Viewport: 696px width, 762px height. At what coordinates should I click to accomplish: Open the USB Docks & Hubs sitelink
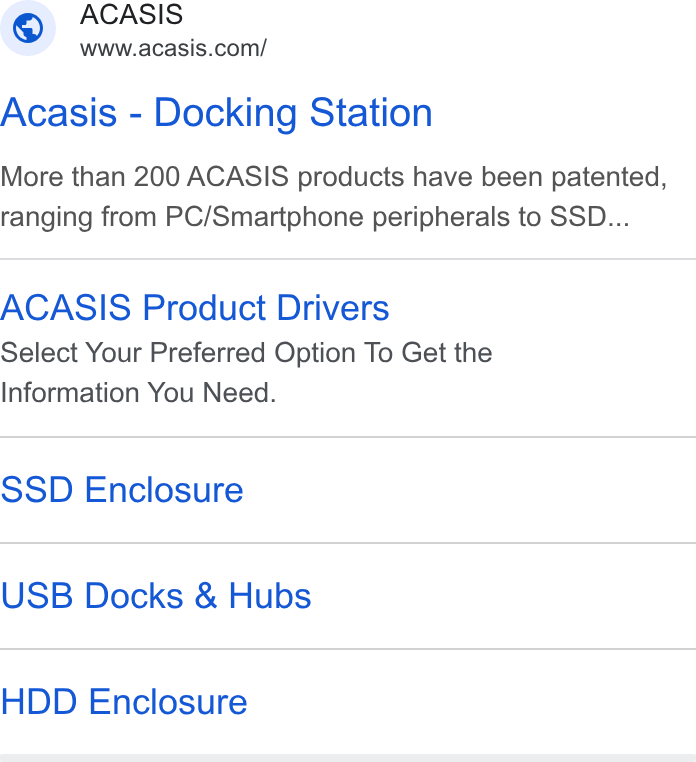[x=156, y=596]
